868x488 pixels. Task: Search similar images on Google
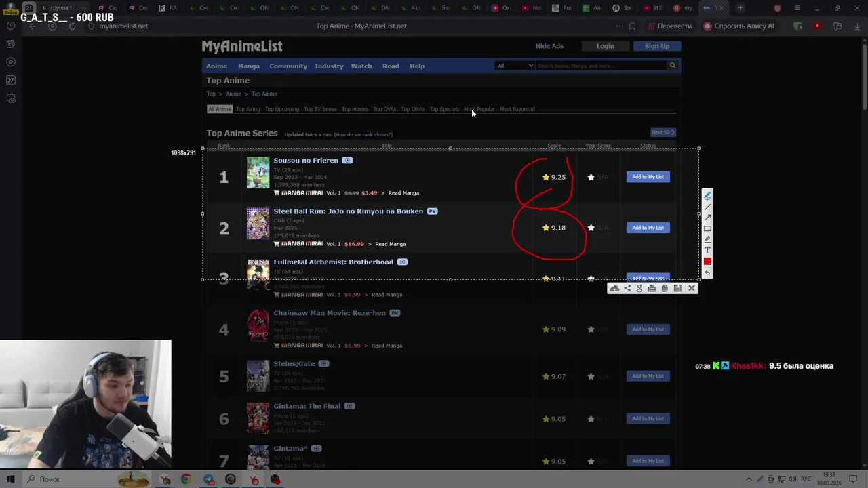pos(639,288)
